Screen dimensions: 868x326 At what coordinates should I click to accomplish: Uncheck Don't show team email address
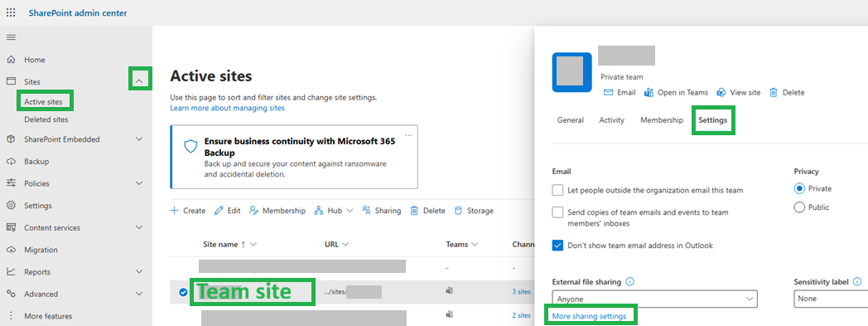click(x=557, y=245)
